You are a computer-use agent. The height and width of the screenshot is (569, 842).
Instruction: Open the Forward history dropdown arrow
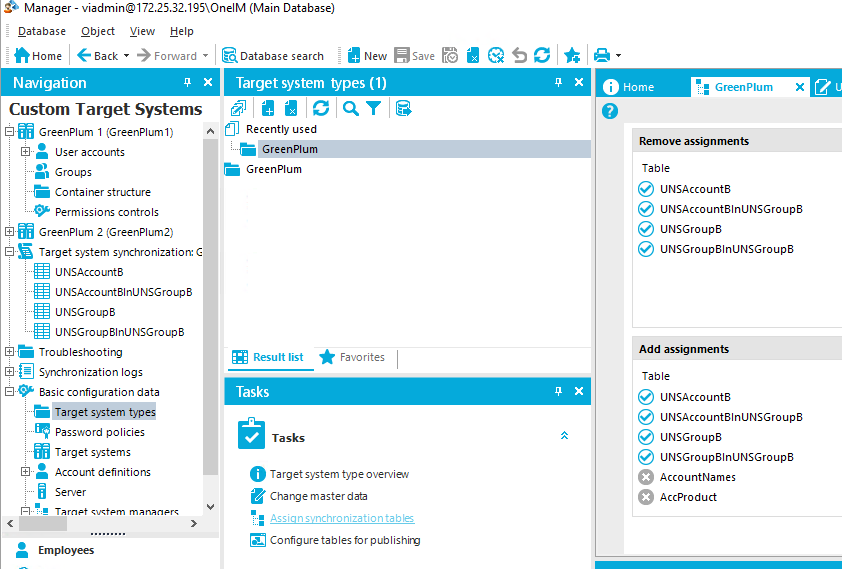tap(205, 55)
